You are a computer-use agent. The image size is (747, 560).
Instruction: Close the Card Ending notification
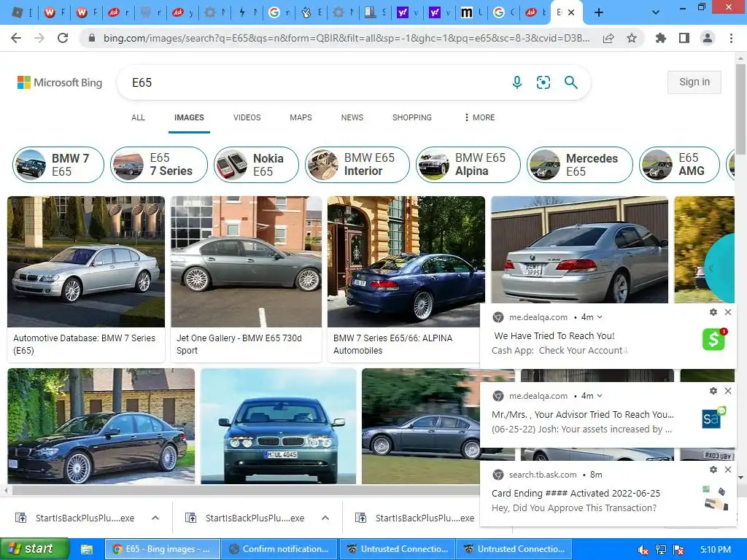tap(728, 470)
